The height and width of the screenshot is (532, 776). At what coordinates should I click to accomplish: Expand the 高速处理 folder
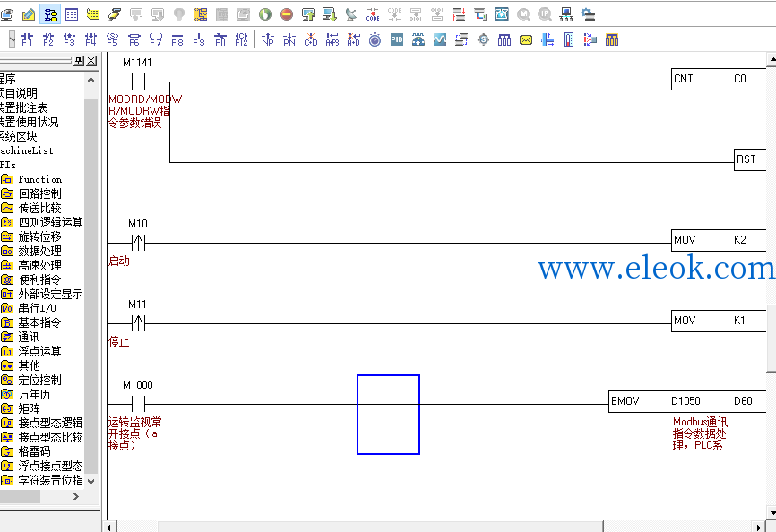39,265
